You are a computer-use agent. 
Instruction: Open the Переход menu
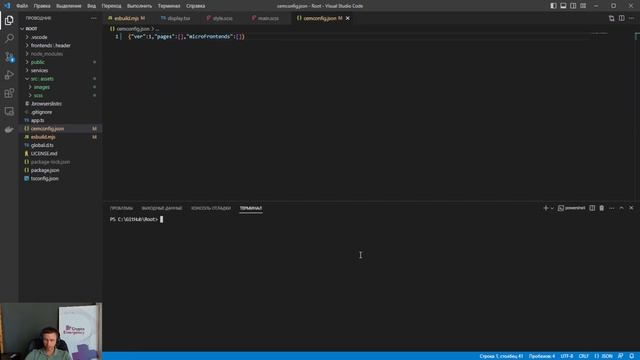[x=111, y=6]
